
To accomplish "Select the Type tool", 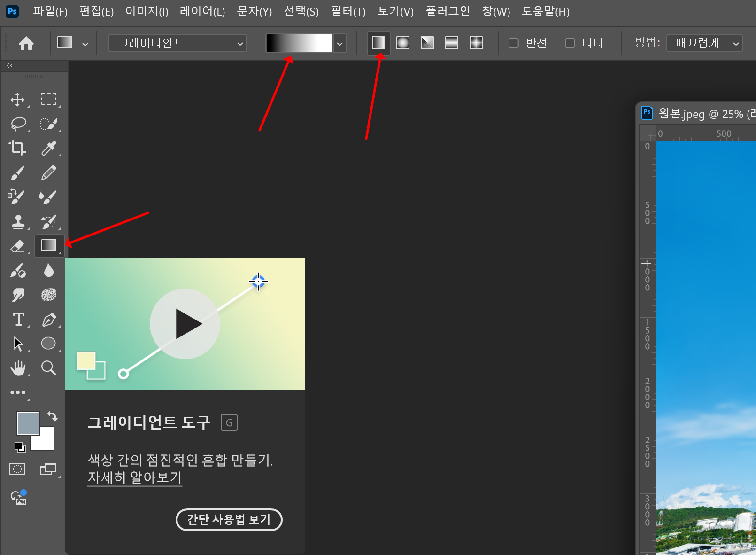I will click(x=18, y=320).
